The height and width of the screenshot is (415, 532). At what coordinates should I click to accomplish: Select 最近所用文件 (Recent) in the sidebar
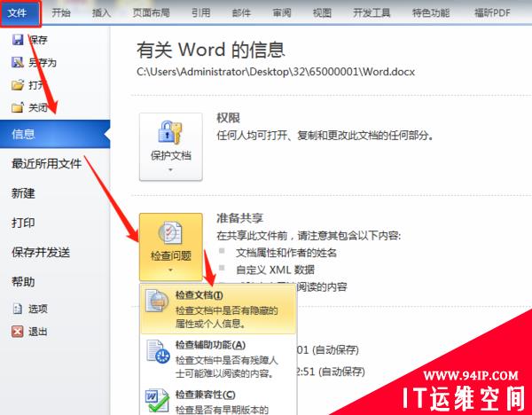46,163
